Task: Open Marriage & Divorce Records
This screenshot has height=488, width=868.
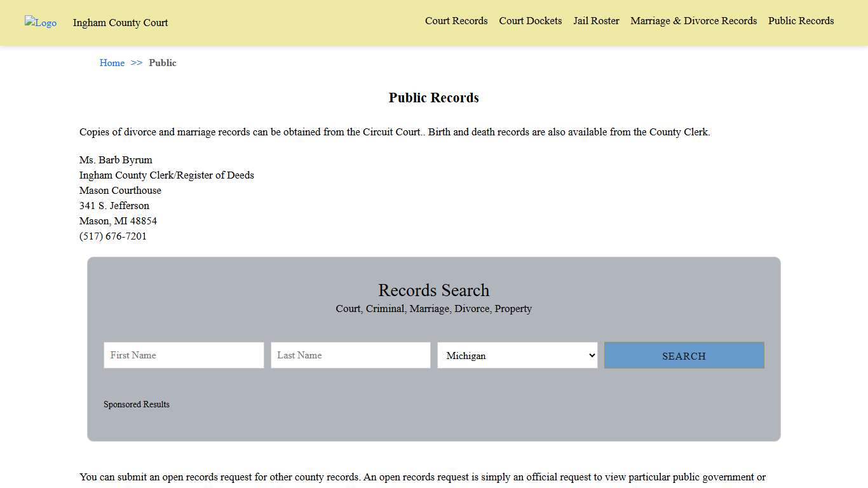Action: [693, 21]
